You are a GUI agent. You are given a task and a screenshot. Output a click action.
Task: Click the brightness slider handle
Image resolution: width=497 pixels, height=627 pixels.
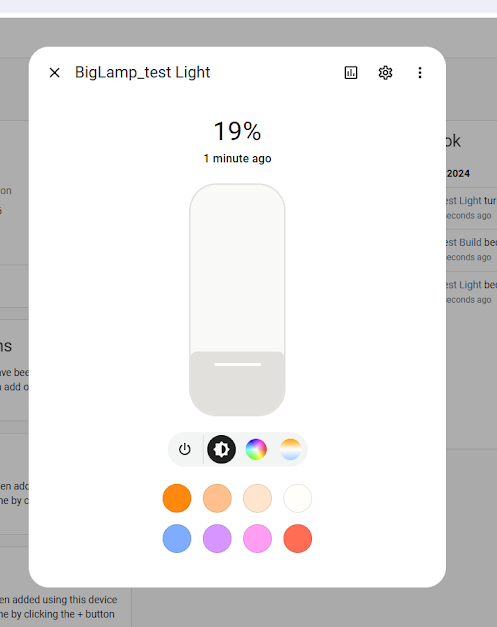(238, 364)
